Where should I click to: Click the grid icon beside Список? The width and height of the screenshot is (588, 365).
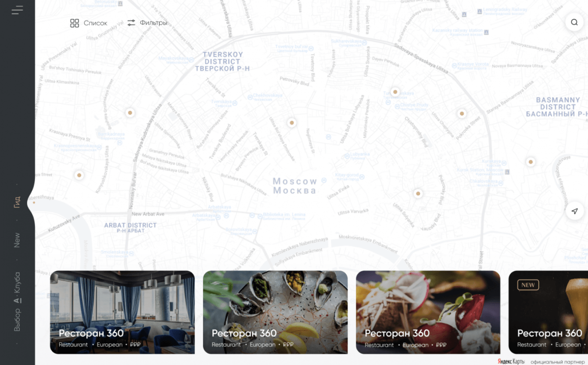(x=75, y=23)
